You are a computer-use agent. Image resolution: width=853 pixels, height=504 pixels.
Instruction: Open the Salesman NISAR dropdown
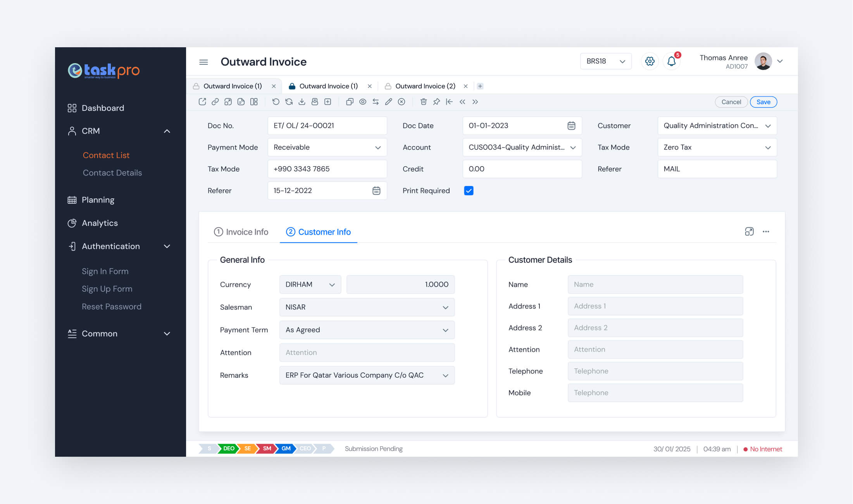coord(367,307)
